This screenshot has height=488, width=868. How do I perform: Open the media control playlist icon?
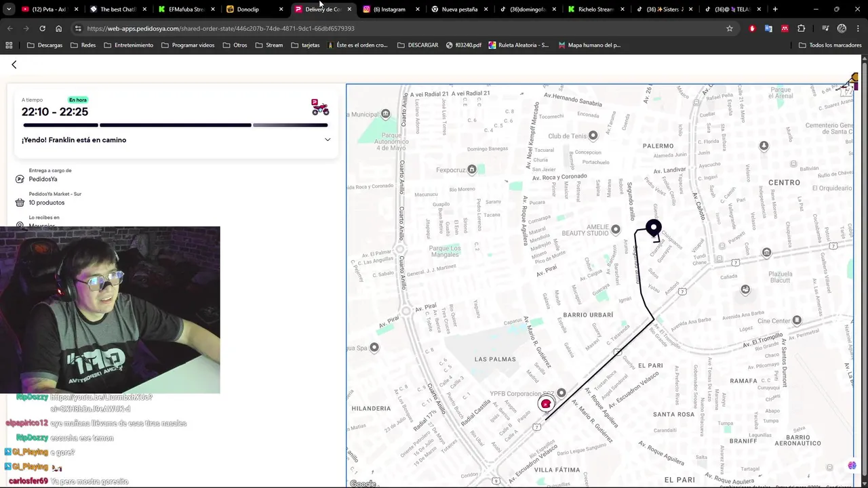825,28
